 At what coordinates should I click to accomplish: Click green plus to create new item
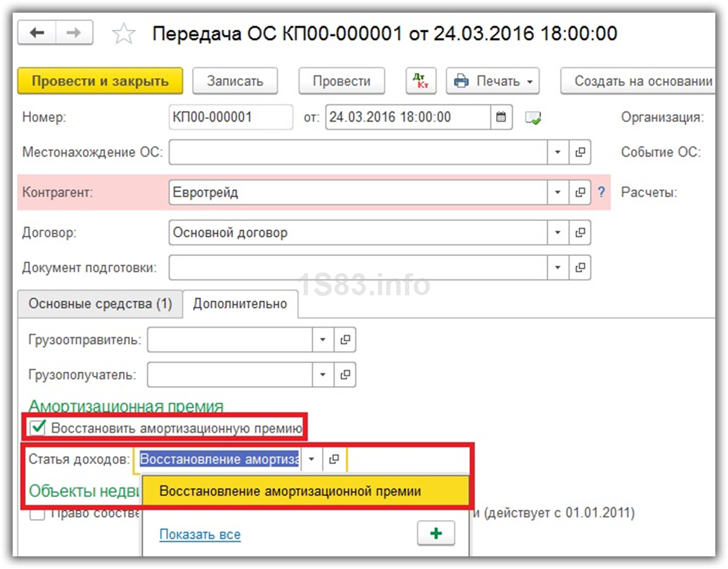click(436, 534)
